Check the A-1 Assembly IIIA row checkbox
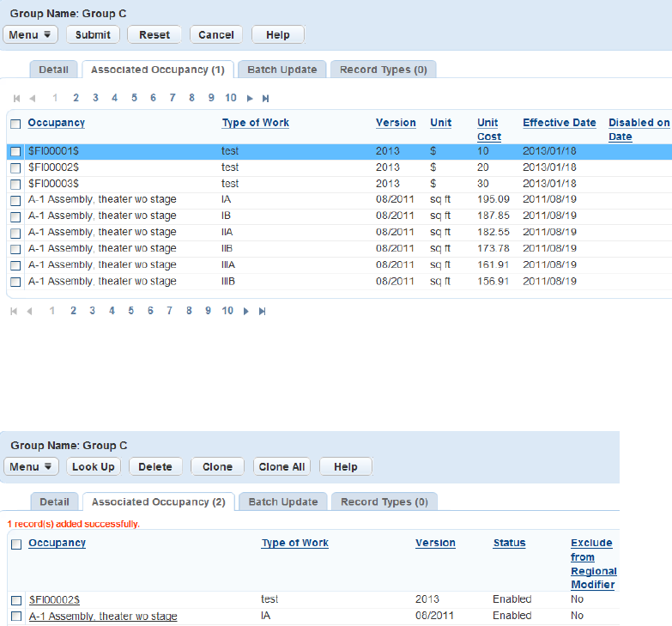This screenshot has height=626, width=672. point(15,265)
